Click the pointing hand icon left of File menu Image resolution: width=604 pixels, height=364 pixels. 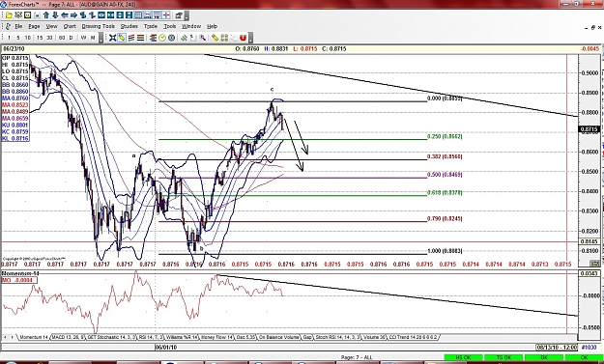pyautogui.click(x=8, y=26)
